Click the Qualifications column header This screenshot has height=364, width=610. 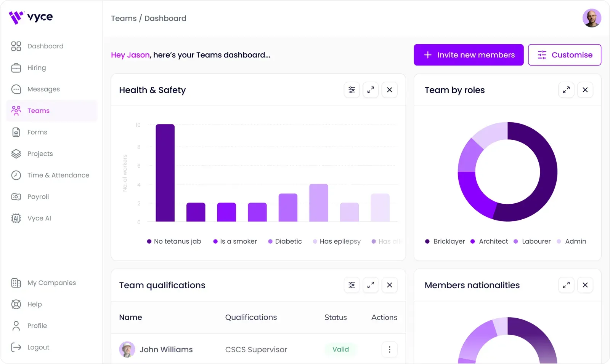coord(251,318)
